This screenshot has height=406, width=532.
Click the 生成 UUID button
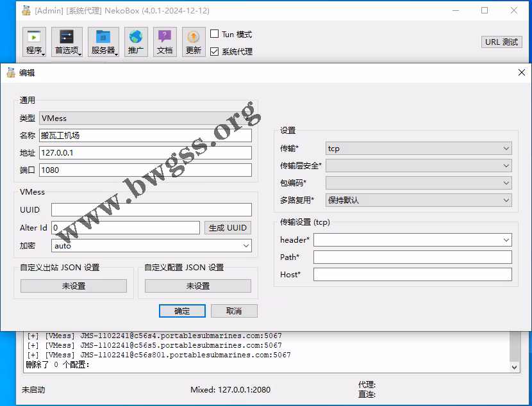pos(228,228)
